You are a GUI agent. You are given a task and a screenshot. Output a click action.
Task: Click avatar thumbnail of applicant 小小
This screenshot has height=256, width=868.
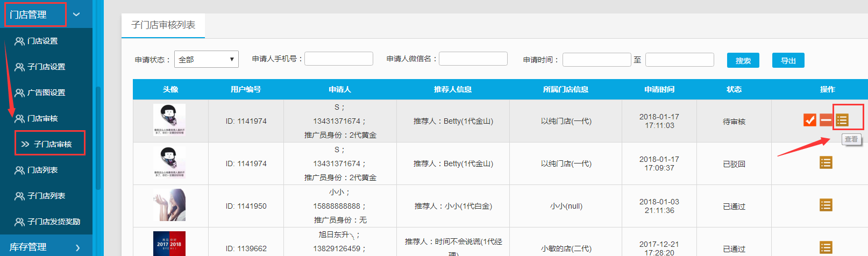coord(169,205)
